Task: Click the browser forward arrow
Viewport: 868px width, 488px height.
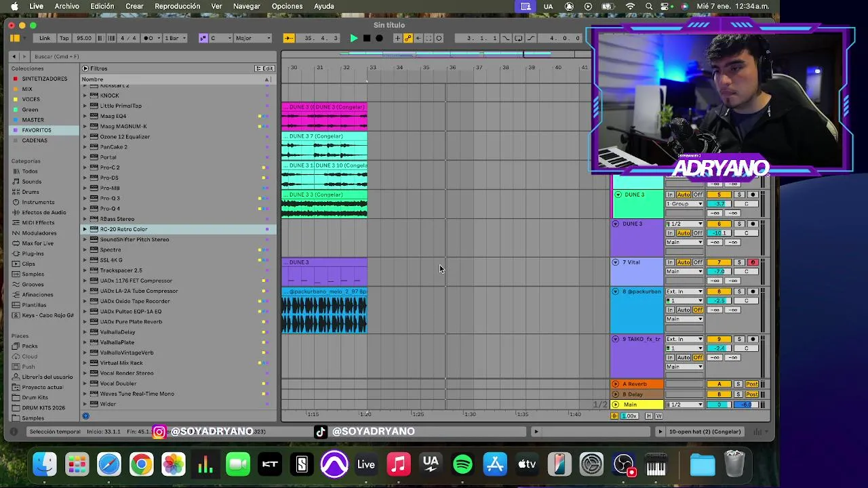Action: [25, 56]
